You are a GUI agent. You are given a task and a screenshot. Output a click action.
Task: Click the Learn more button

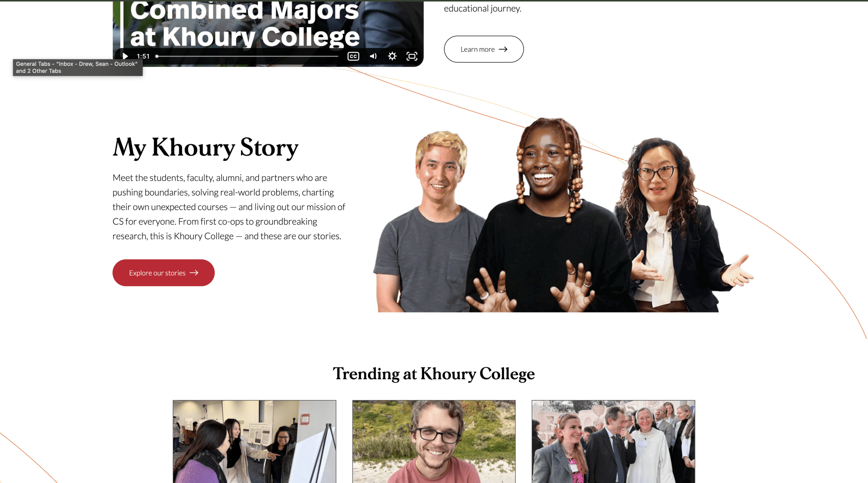point(484,49)
